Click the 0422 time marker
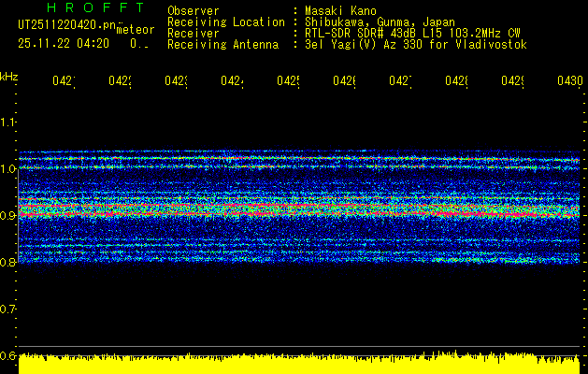The image size is (588, 374). 120,81
